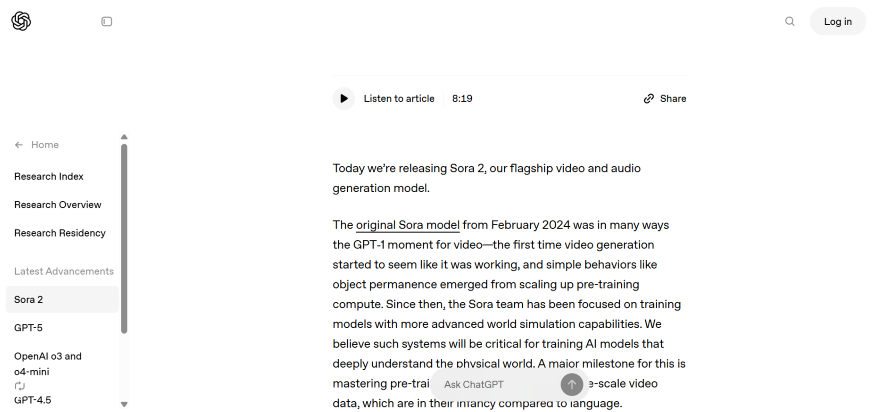Click the Ask ChatGPT input field
The width and height of the screenshot is (880, 412).
[495, 384]
